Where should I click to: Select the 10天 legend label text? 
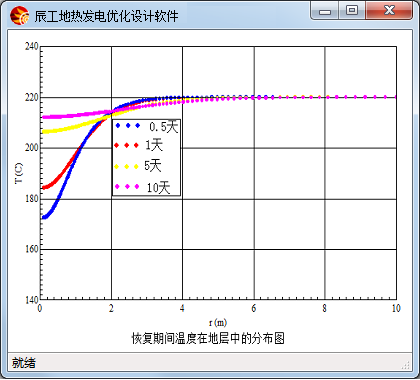pos(159,188)
